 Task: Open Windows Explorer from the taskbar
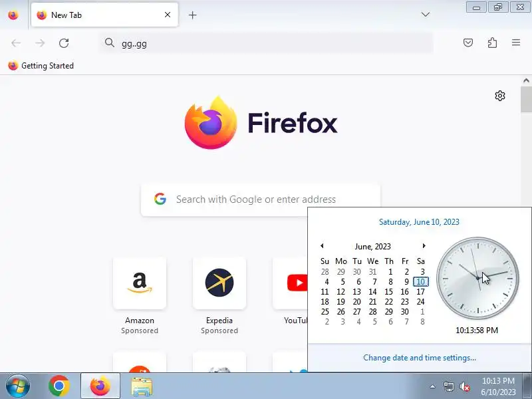click(x=142, y=386)
